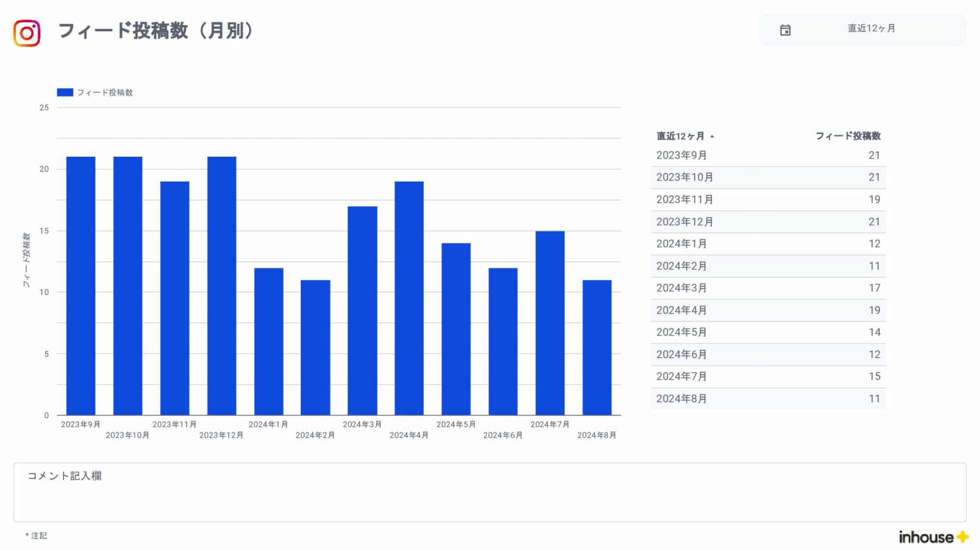Select the 2023年9月 bar in chart
The height and width of the screenshot is (550, 980).
(81, 286)
